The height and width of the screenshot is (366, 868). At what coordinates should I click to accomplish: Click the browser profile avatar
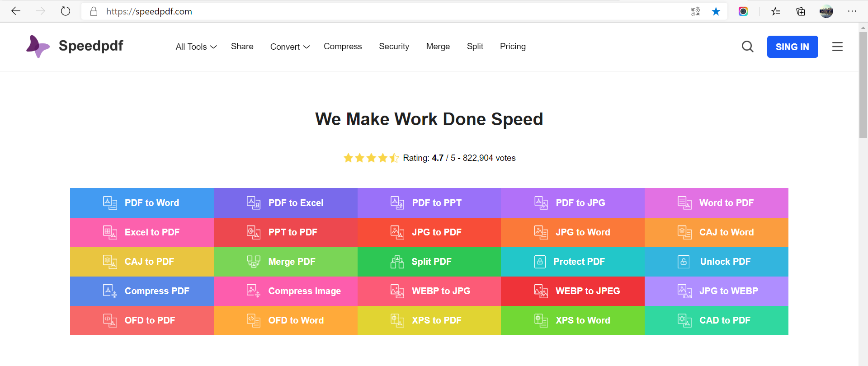[x=826, y=11]
